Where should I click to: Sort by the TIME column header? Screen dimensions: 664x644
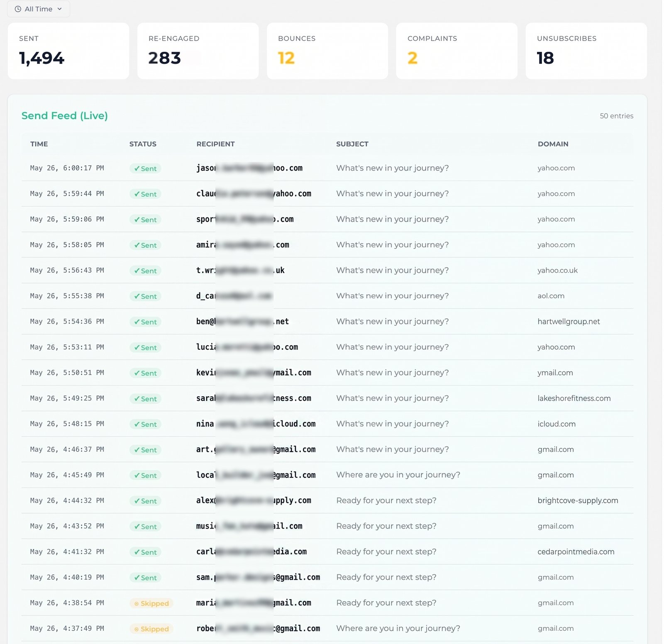pyautogui.click(x=39, y=144)
